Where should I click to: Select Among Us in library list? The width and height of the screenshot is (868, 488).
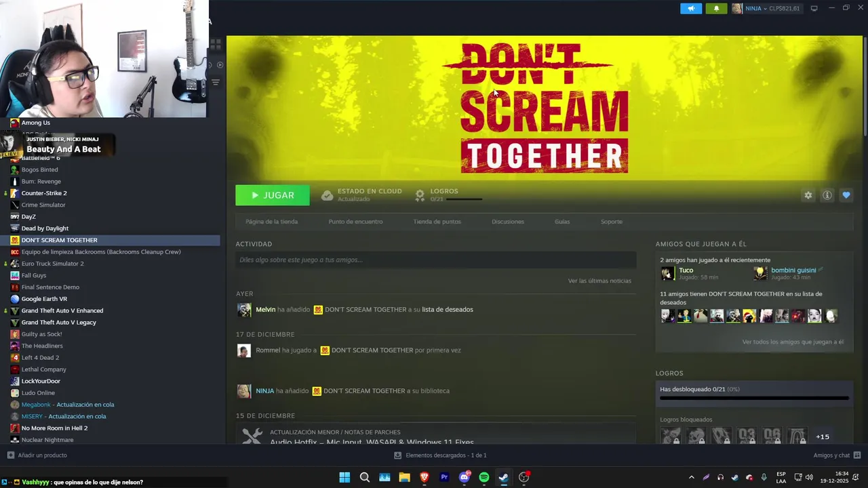[36, 123]
